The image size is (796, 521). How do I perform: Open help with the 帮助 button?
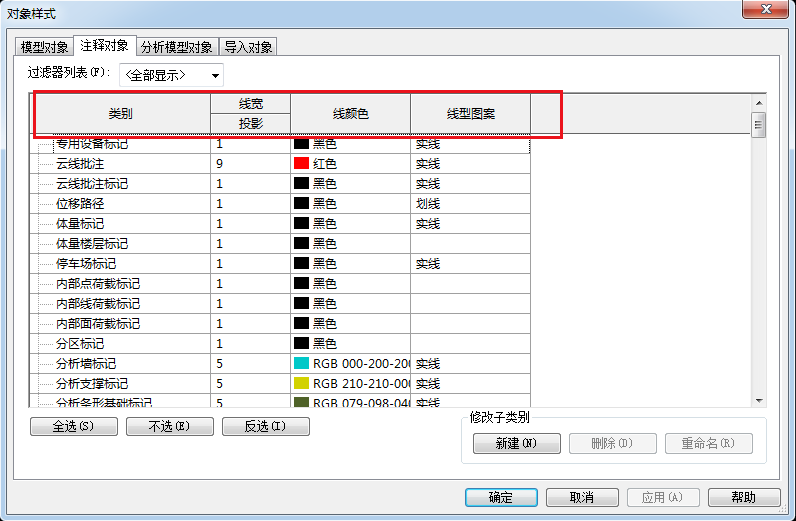point(744,497)
